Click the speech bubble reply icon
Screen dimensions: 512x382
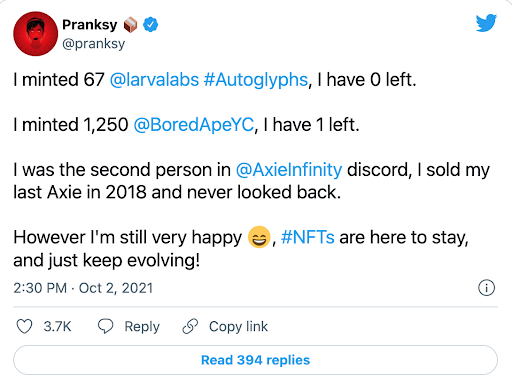click(x=105, y=326)
